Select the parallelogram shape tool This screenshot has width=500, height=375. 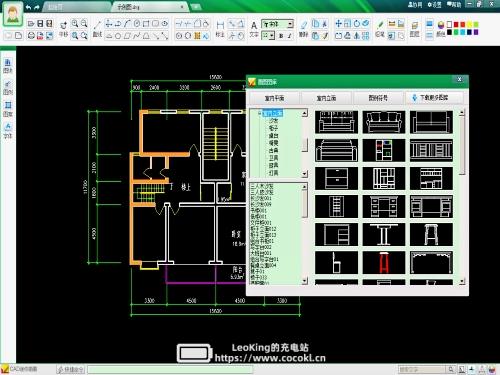127,36
